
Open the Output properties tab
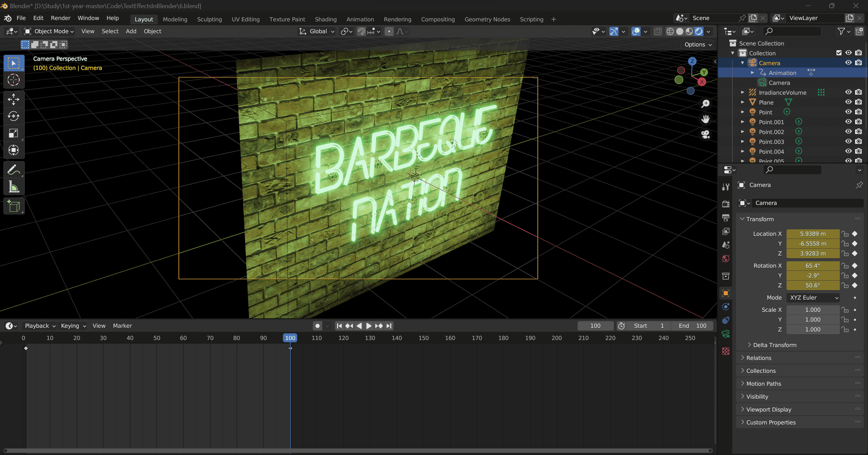pos(726,217)
